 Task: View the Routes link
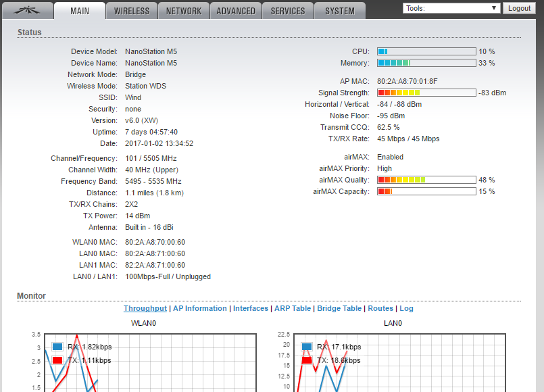click(380, 308)
